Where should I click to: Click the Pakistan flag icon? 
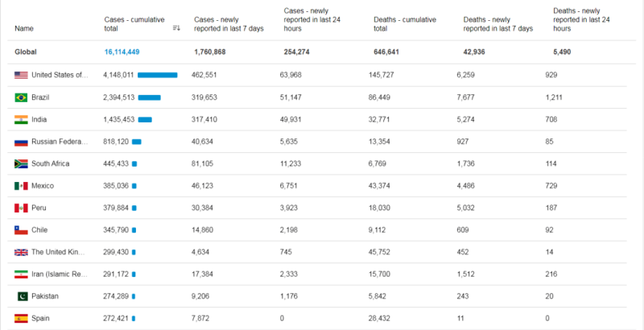(x=22, y=297)
